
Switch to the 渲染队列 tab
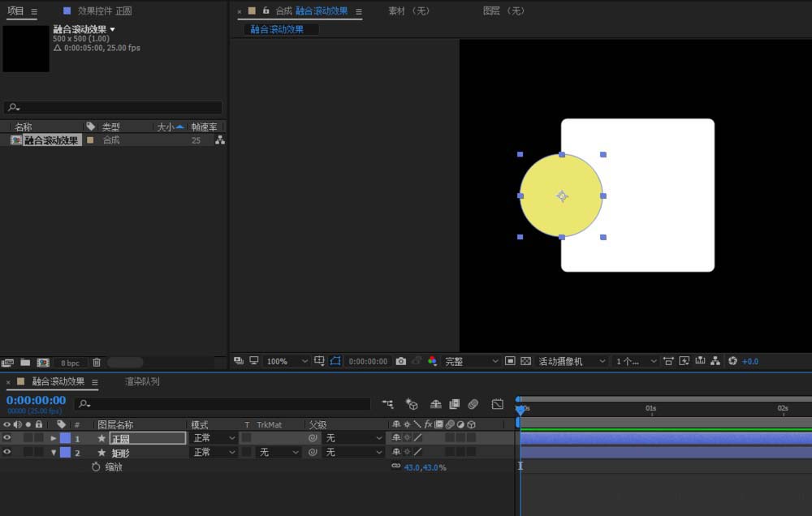[142, 381]
